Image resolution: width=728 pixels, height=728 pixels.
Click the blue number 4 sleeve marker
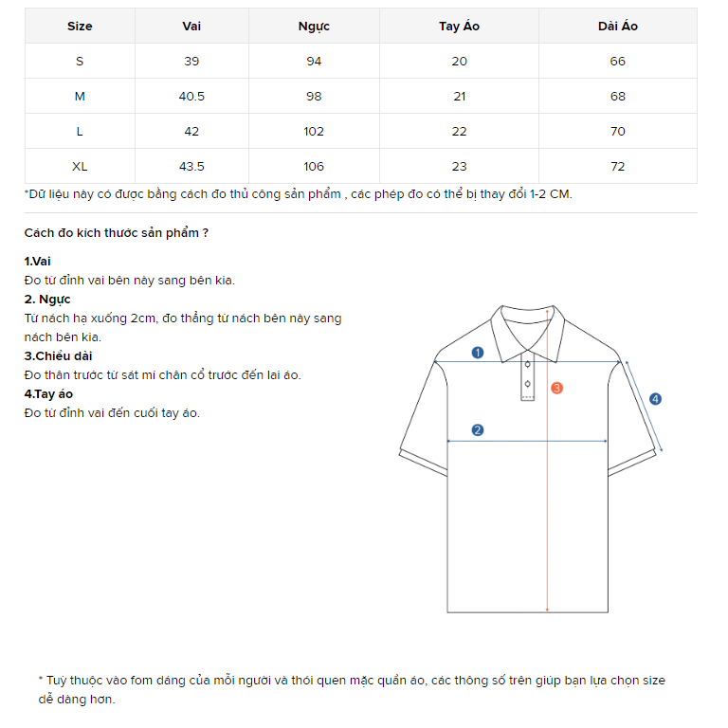click(x=655, y=399)
